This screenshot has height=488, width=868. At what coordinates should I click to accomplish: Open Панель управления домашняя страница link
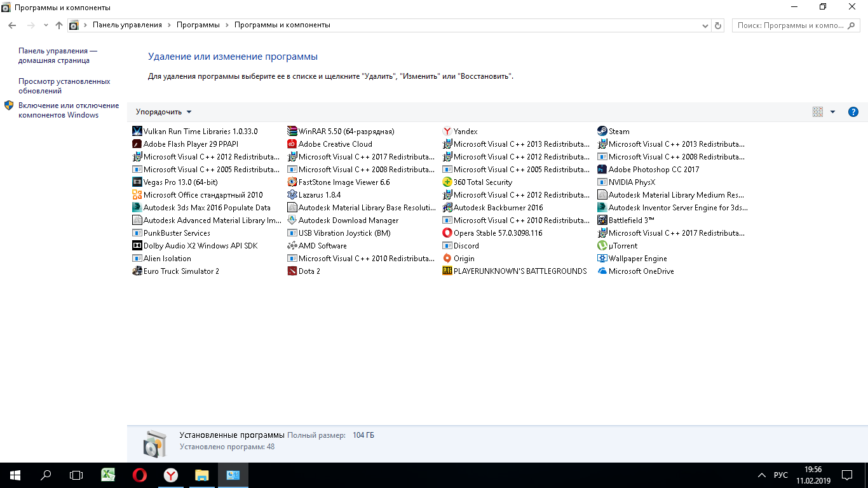[58, 56]
